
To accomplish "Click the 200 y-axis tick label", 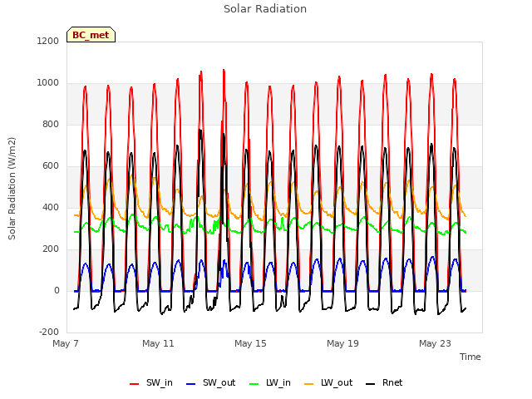I will [x=51, y=249].
